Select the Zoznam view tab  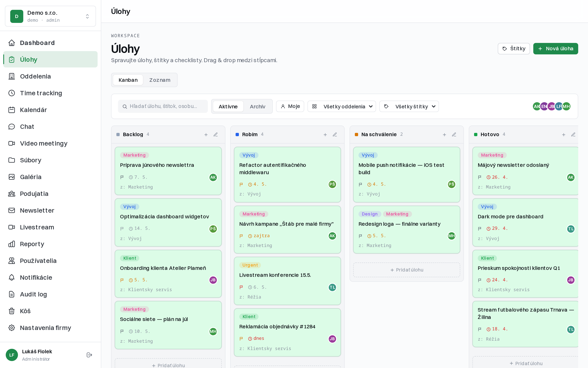160,80
